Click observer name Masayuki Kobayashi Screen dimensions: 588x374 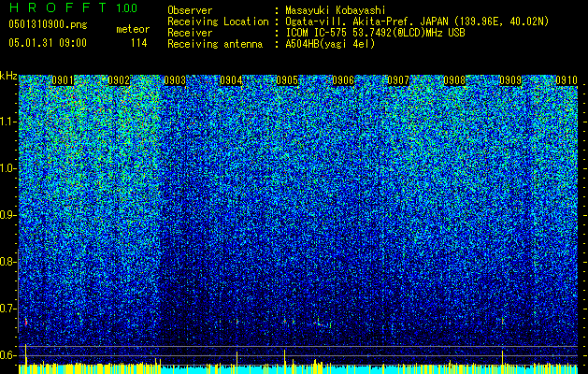click(336, 10)
